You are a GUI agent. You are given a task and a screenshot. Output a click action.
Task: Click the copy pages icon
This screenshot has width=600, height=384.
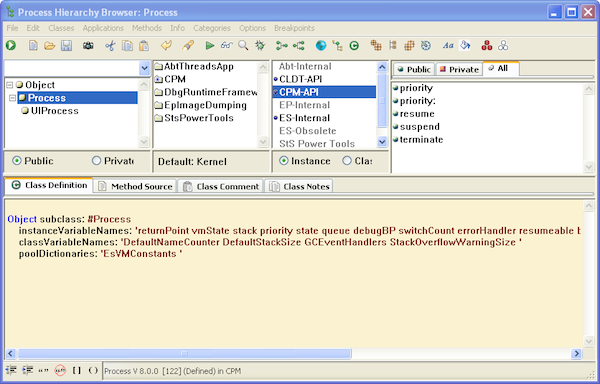point(127,46)
